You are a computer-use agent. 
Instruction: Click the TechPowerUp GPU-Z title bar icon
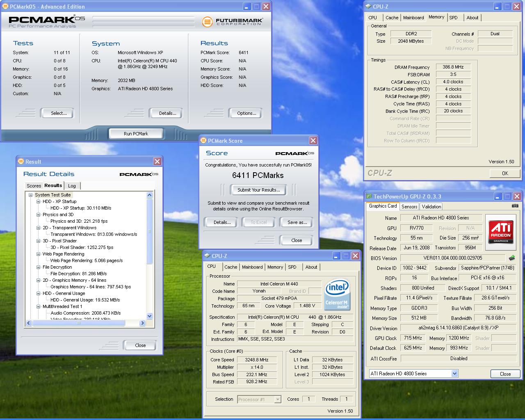(369, 196)
